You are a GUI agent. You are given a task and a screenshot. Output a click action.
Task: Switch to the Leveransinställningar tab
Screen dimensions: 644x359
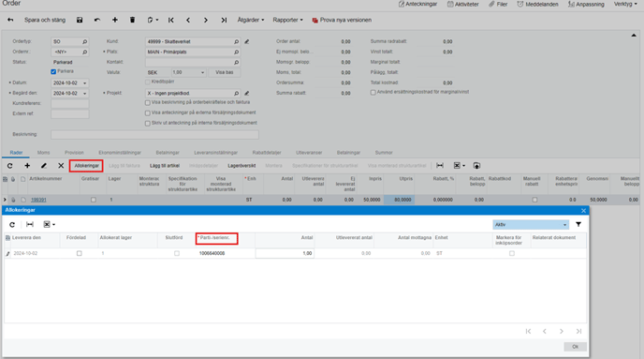click(x=215, y=153)
